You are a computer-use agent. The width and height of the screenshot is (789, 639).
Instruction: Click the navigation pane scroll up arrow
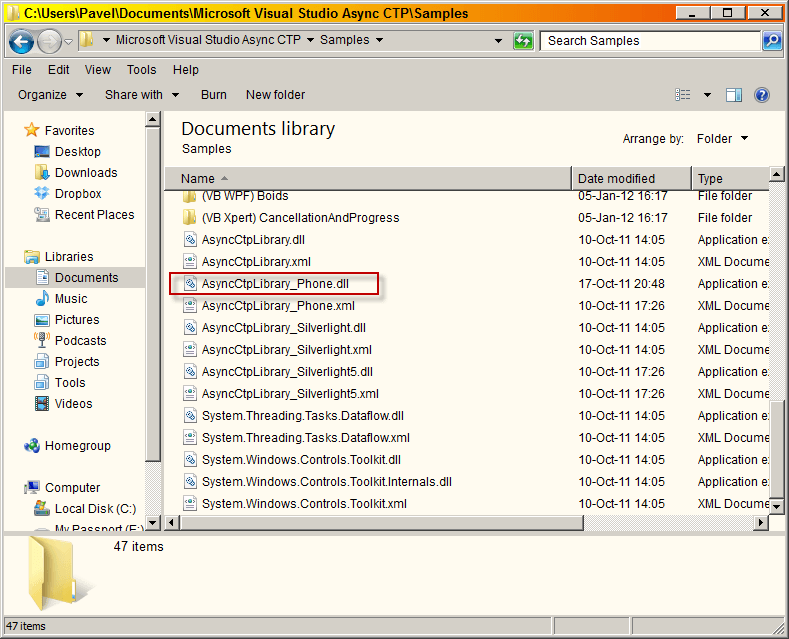coord(152,120)
